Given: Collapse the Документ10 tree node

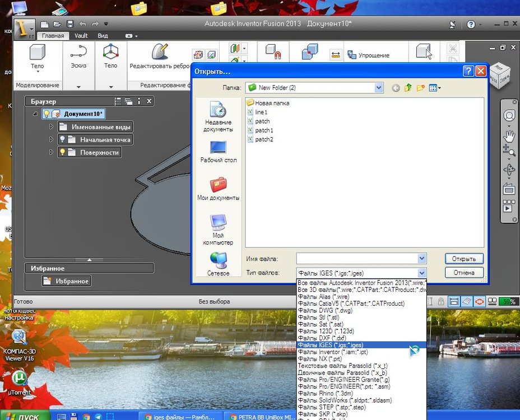Looking at the screenshot, I should click(x=35, y=114).
